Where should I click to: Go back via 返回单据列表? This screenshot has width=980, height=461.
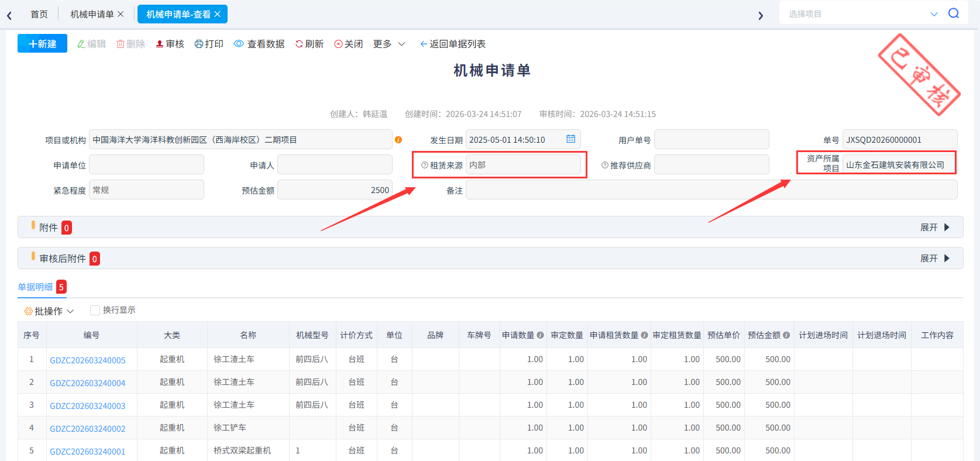tap(452, 44)
